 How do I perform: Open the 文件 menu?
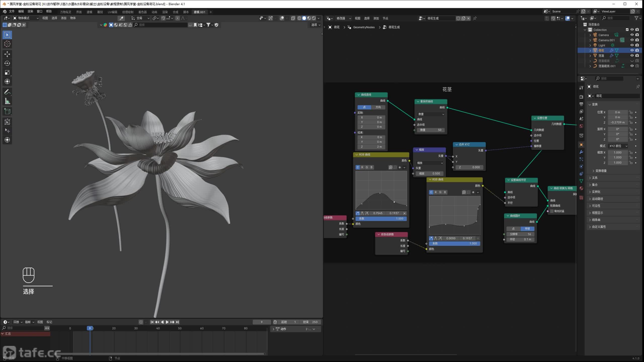pos(12,12)
